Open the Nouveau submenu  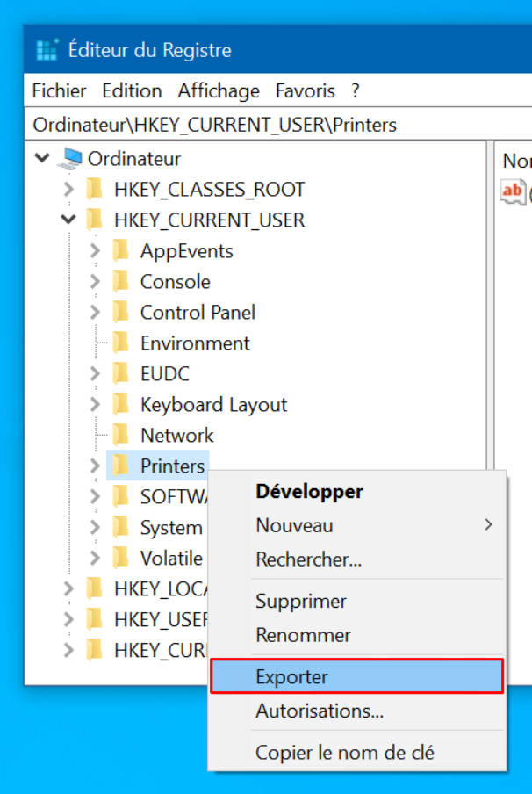tap(357, 525)
